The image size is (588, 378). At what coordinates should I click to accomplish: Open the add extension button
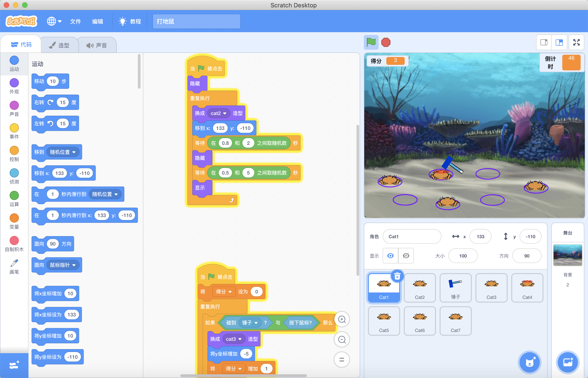[14, 365]
